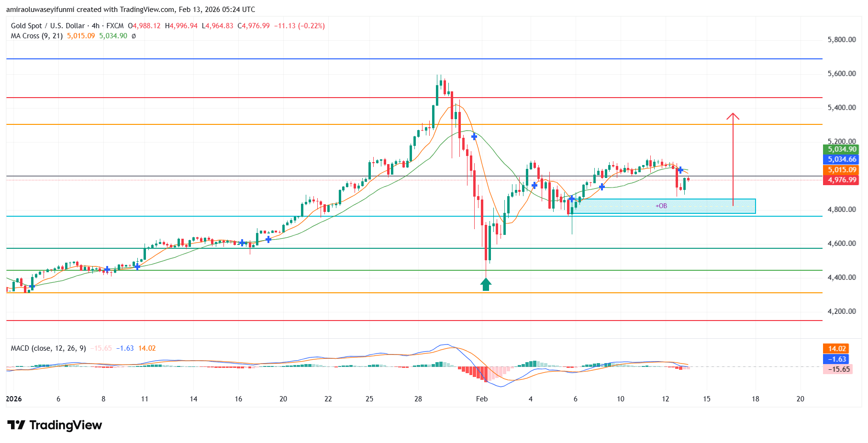Click the orange 14.02 MACD value tag
Screen dimensions: 868x443
(837, 349)
